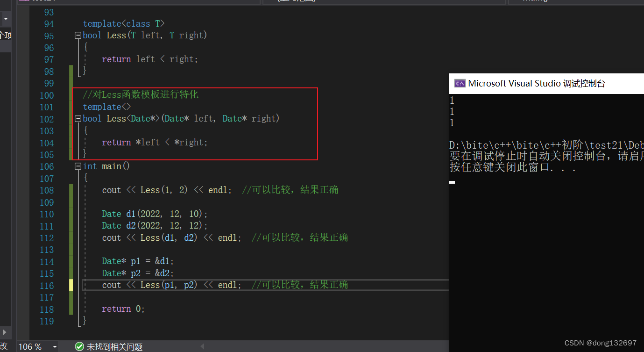644x352 pixels.
Task: Click the green check status icon
Action: (79, 346)
